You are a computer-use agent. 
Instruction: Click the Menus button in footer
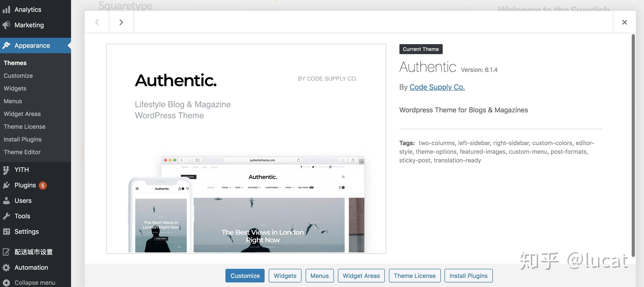[319, 276]
